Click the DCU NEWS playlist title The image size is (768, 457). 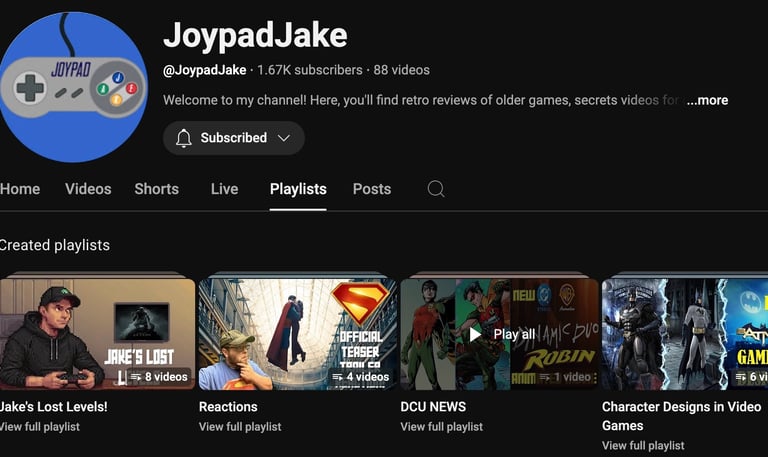[x=433, y=407]
